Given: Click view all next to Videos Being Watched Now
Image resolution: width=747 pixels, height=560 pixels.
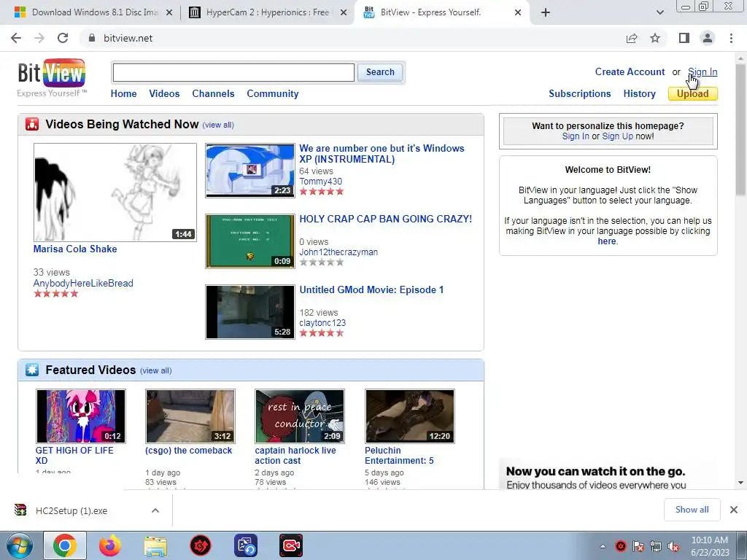Looking at the screenshot, I should pyautogui.click(x=218, y=125).
